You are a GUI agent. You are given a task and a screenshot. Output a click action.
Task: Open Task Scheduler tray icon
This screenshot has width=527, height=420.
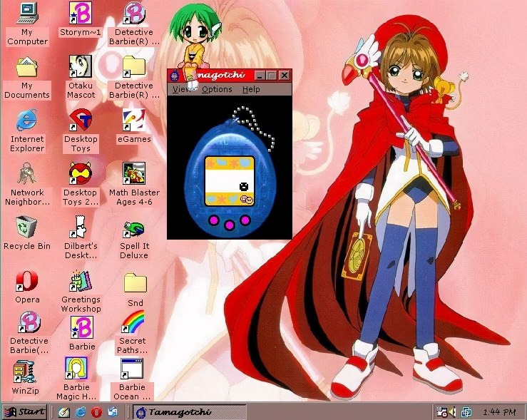441,411
